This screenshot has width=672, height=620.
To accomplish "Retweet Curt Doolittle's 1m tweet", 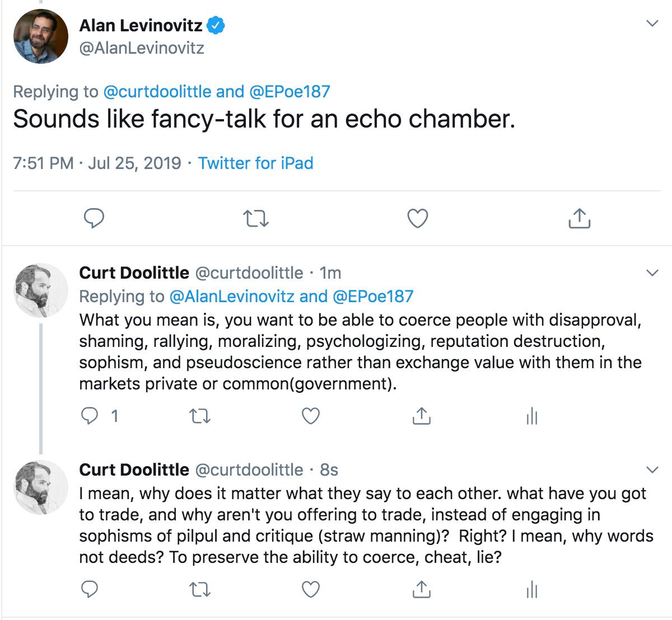I will [x=200, y=416].
